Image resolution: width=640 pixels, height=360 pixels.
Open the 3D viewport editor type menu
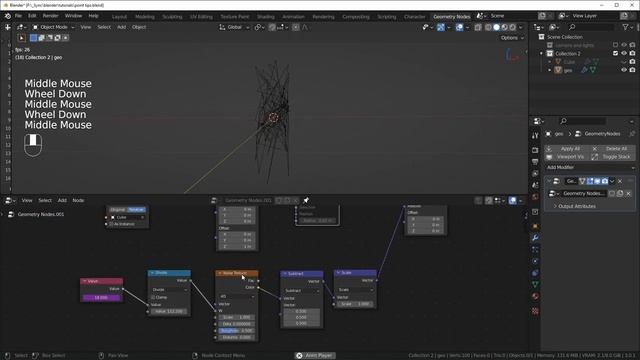pos(21,27)
